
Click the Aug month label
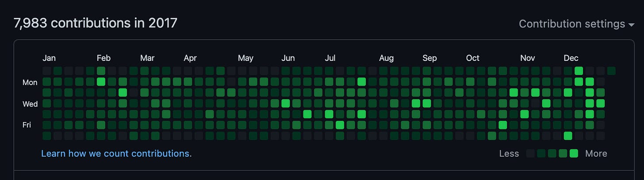pos(386,58)
